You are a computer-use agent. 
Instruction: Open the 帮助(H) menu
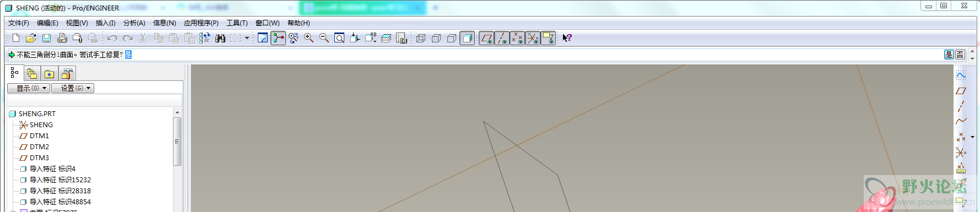point(299,23)
